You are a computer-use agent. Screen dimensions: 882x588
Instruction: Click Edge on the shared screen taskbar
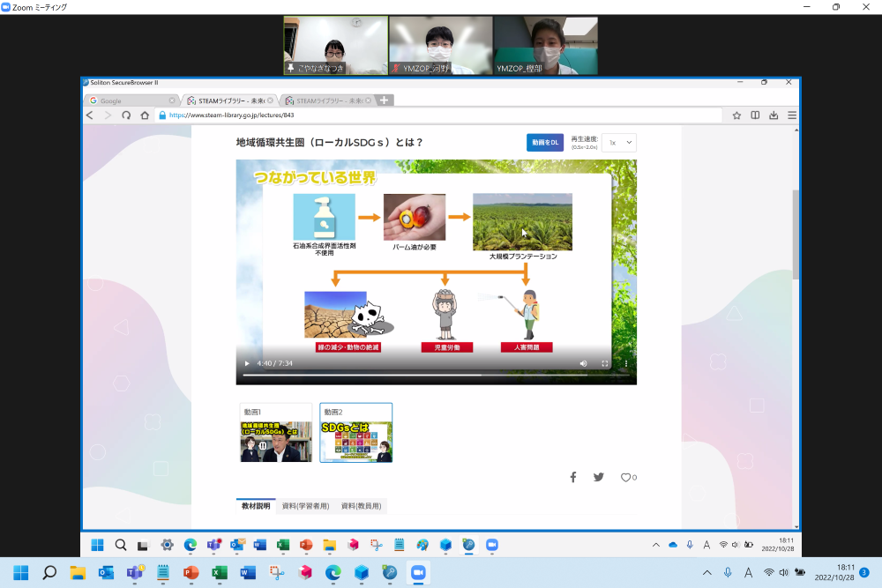pyautogui.click(x=191, y=545)
